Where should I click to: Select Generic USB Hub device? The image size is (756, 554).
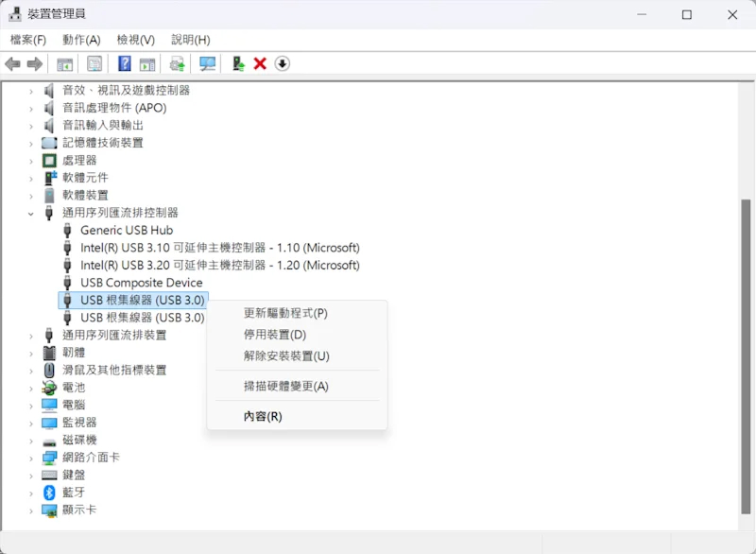[127, 231]
